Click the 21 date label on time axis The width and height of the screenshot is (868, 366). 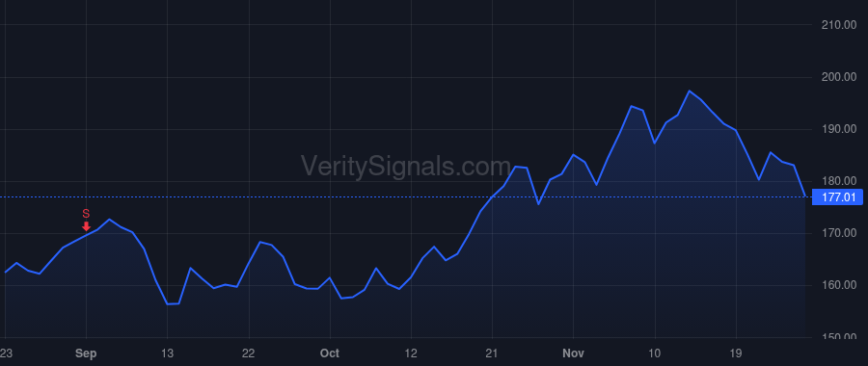pos(492,353)
